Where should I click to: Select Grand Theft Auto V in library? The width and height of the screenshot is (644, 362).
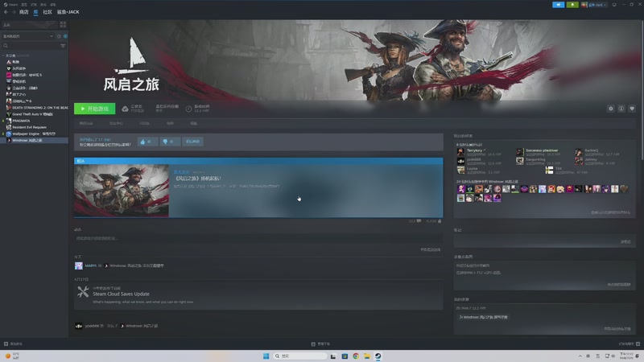[30, 114]
